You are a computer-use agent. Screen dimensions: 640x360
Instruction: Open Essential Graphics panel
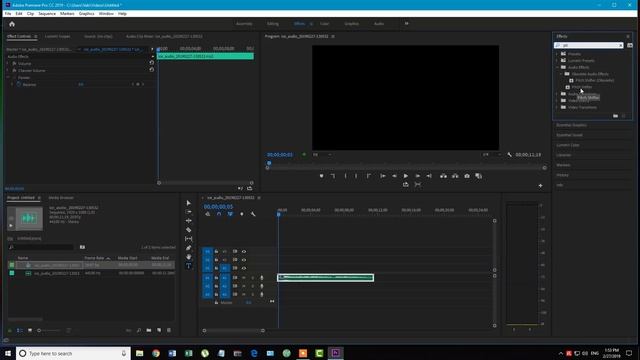coord(571,125)
